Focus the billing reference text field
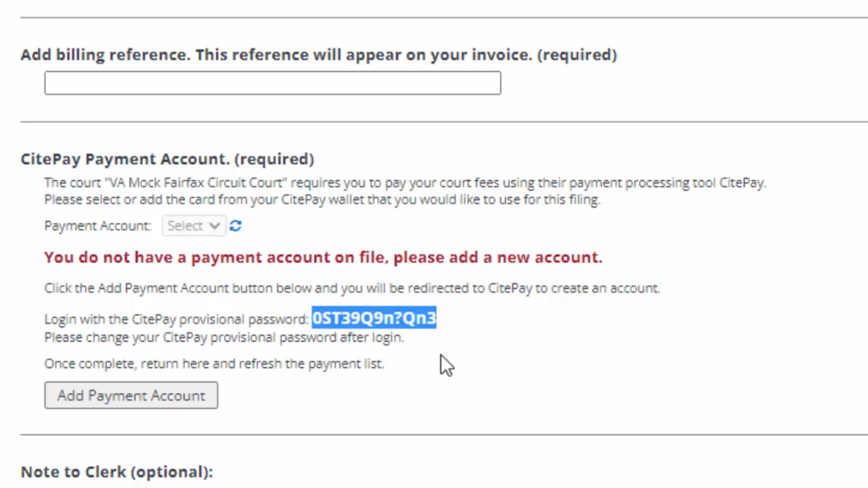This screenshot has width=868, height=488. click(273, 83)
